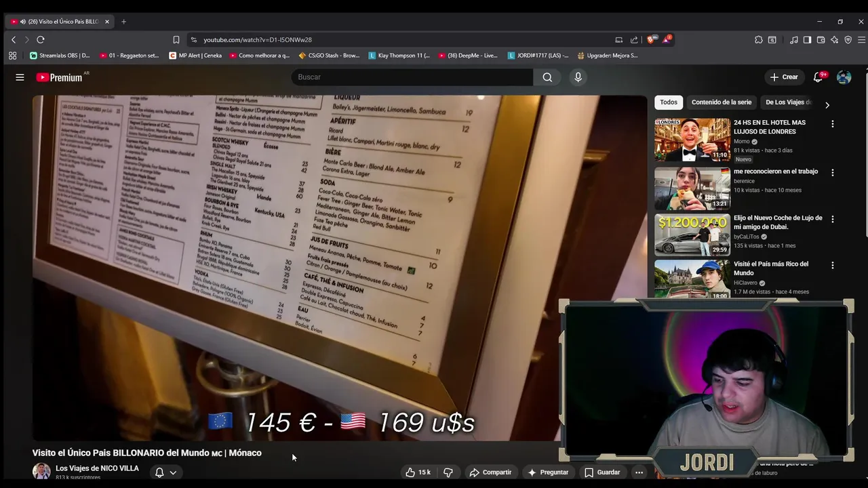
Task: Click the Buscar search field
Action: click(x=412, y=77)
